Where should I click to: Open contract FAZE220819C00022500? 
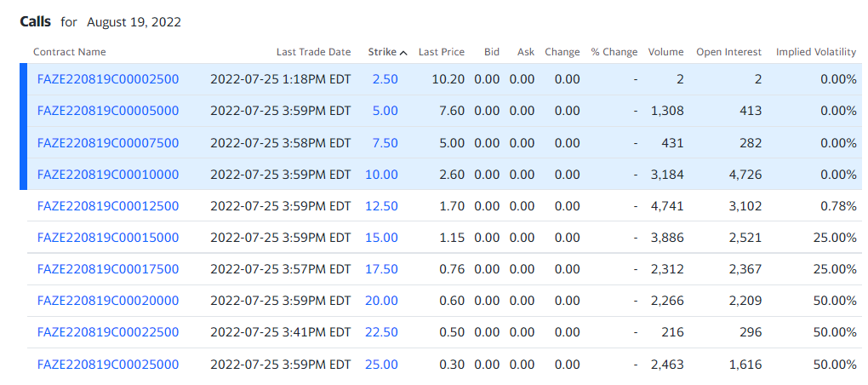[x=108, y=332]
